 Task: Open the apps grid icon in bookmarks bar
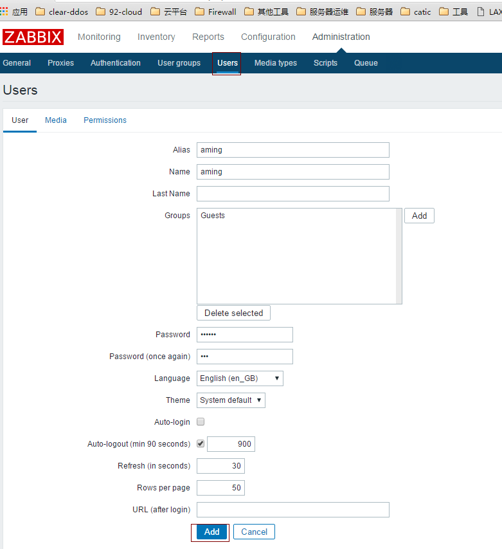(4, 12)
